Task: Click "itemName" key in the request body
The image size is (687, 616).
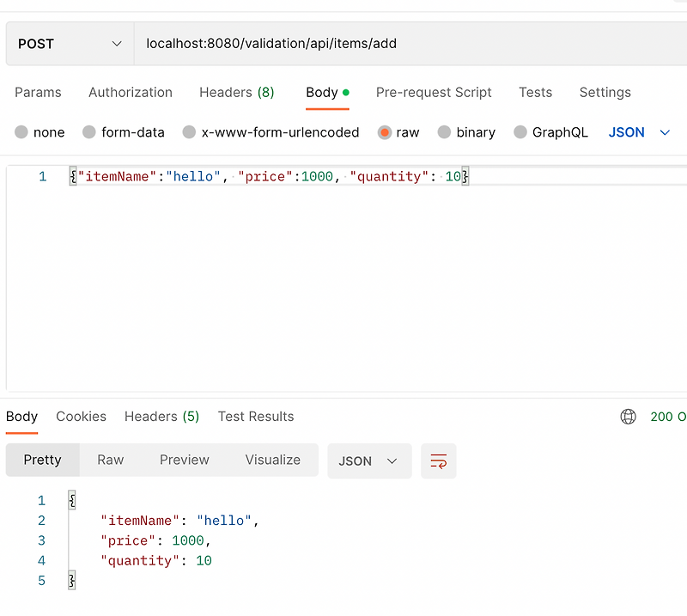Action: click(x=117, y=176)
